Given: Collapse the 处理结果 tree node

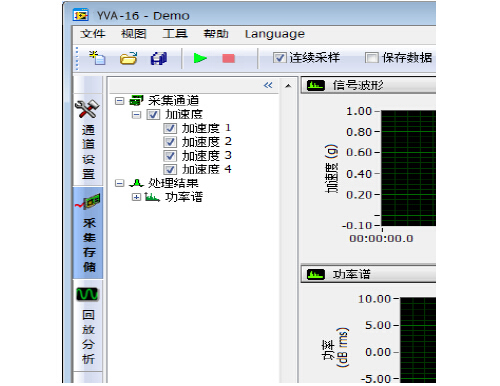Looking at the screenshot, I should [x=119, y=183].
